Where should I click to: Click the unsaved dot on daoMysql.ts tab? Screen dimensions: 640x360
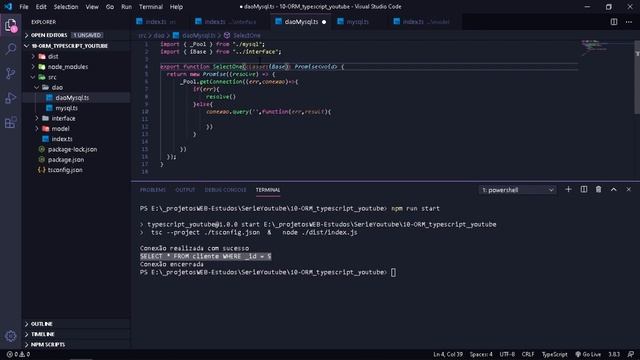pos(324,22)
